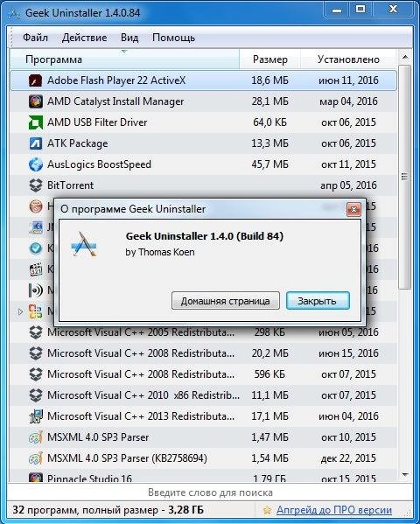Click icon beside Visual C++ 2005 Redistributable

click(36, 332)
